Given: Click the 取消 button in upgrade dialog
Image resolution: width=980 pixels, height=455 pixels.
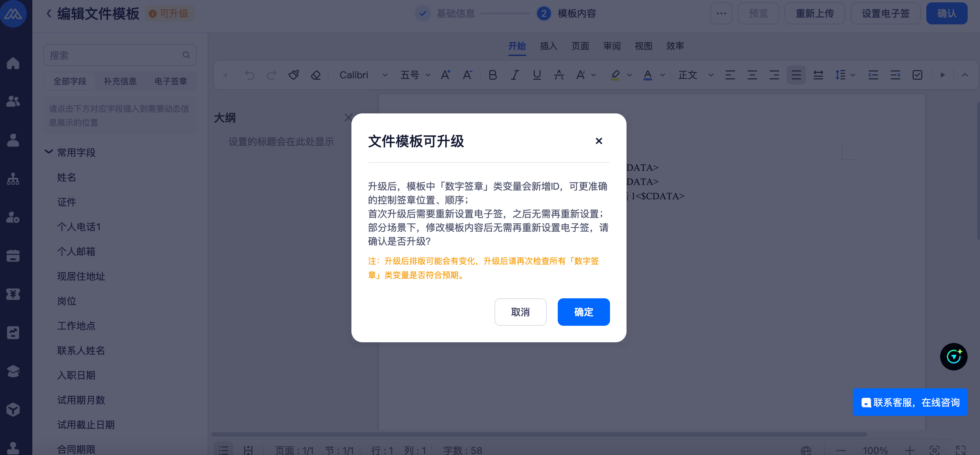Looking at the screenshot, I should click(x=520, y=312).
